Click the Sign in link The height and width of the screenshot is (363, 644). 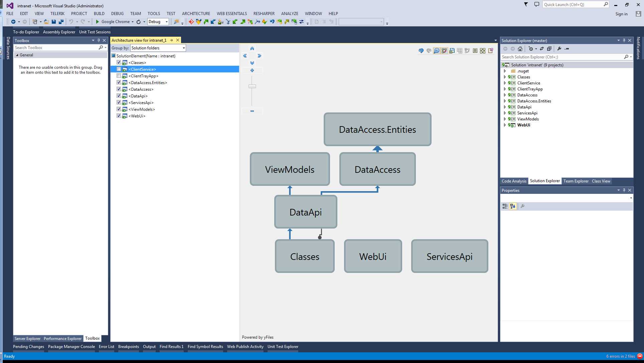621,14
